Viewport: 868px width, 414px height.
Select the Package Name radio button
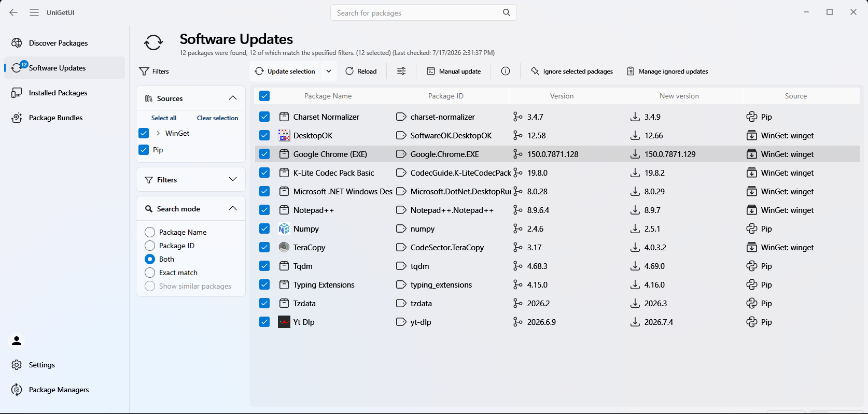pos(150,232)
